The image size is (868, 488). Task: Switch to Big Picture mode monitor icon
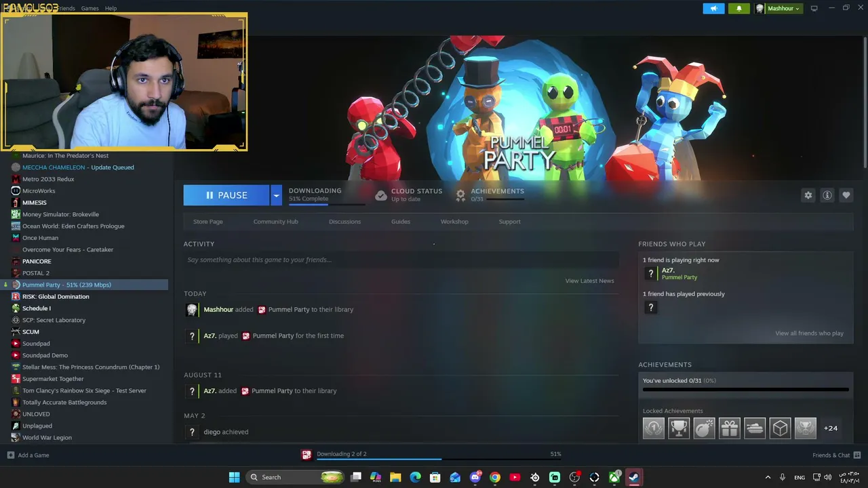point(814,8)
